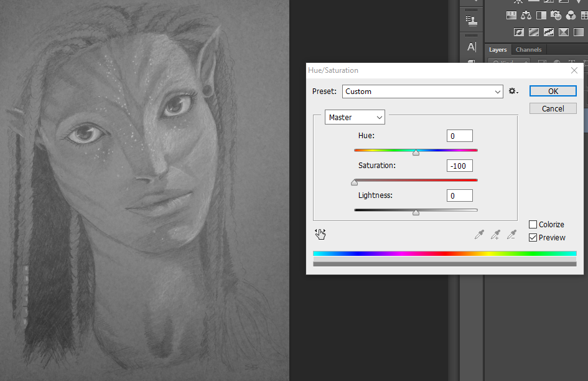Click the Saturation slider handle
The image size is (588, 381).
355,183
